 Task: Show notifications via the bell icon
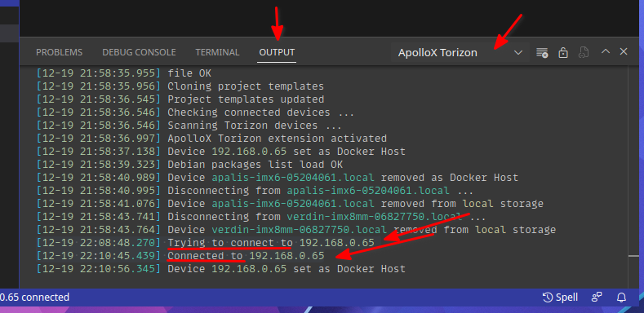coord(622,298)
